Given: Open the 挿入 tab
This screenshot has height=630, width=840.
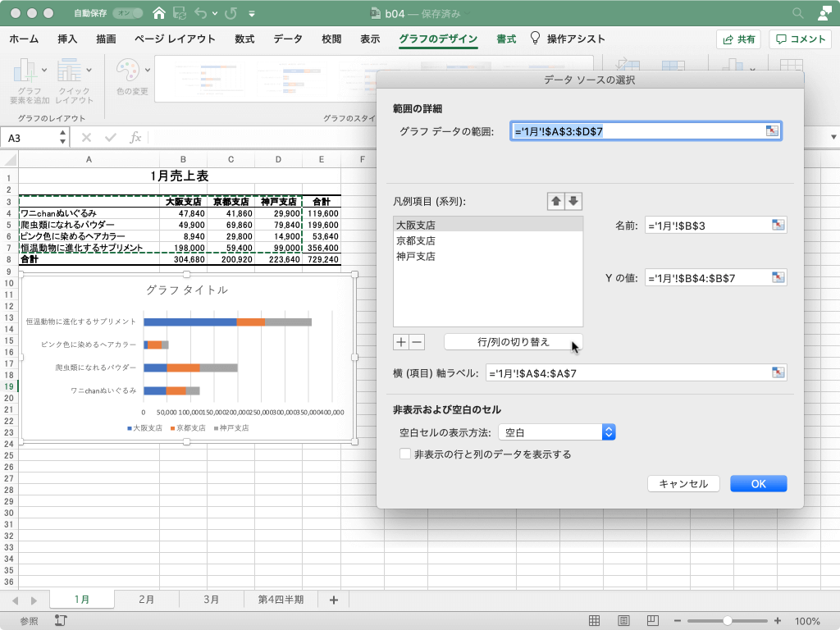Looking at the screenshot, I should click(67, 39).
